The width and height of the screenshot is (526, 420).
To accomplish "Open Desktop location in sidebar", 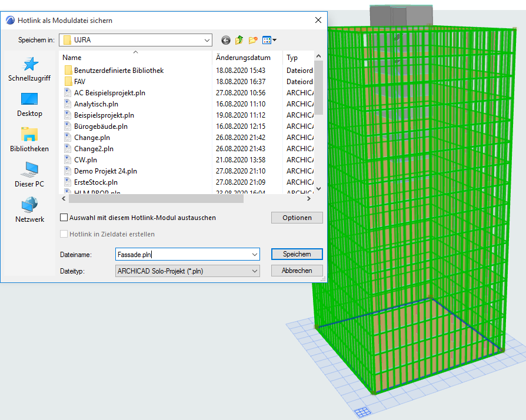I will click(x=29, y=104).
